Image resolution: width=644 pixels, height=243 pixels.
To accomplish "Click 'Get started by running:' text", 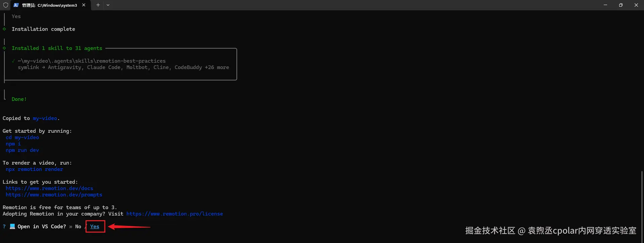I will click(x=37, y=131).
